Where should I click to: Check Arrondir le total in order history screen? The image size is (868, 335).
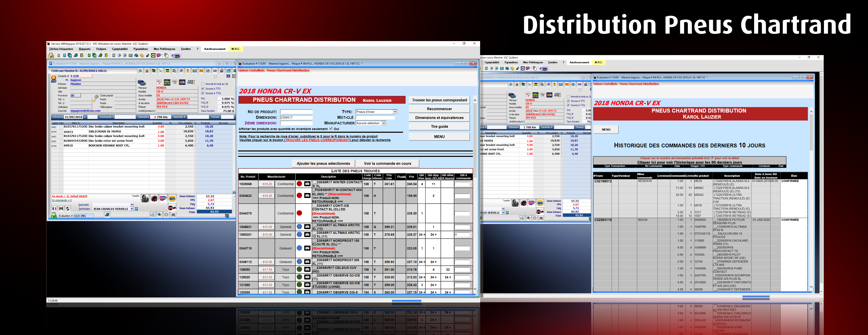tap(568, 97)
